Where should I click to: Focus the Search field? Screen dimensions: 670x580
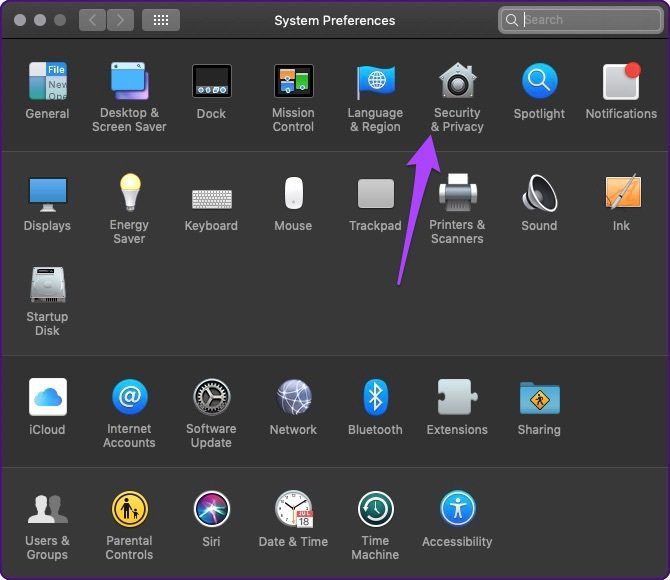[580, 20]
